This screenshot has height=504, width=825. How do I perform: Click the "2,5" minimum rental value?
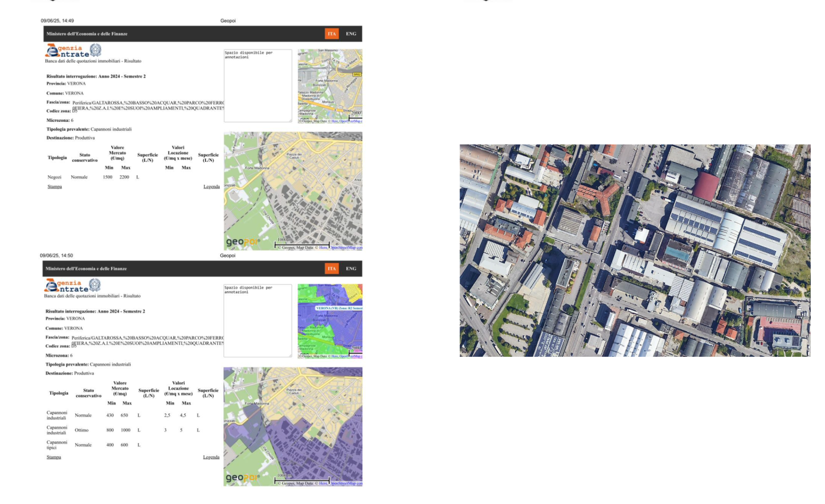[x=168, y=416]
